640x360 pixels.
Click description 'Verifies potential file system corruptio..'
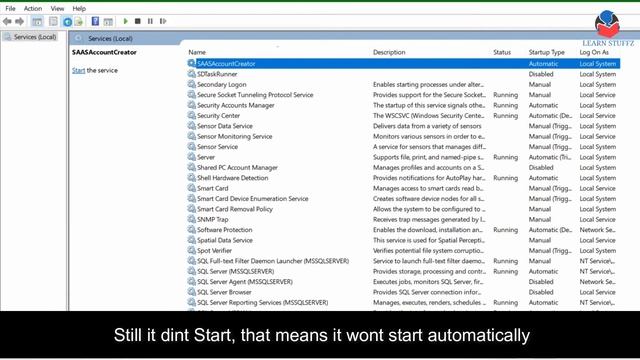[428, 251]
